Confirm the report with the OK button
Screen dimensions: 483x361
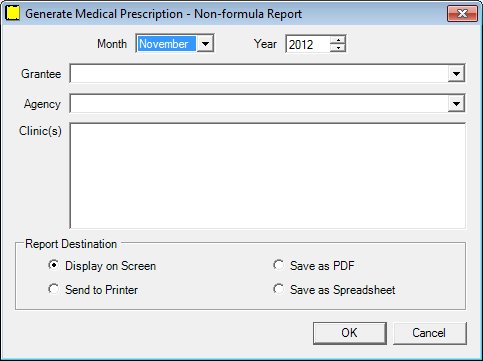point(350,333)
